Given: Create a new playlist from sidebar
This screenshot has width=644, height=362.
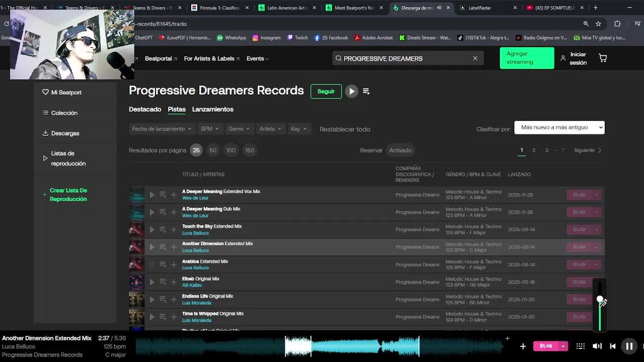Looking at the screenshot, I should pyautogui.click(x=65, y=195).
